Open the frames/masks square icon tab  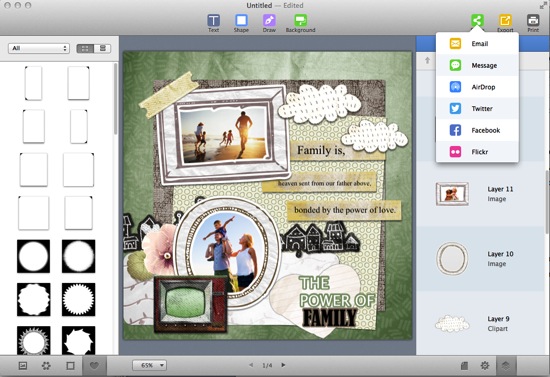coord(70,365)
